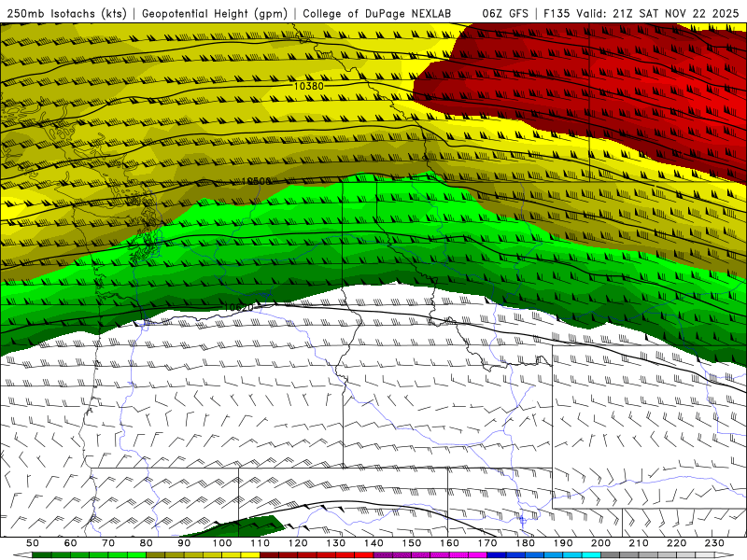Click the 10500 height contour label
The width and height of the screenshot is (747, 560).
coord(256,181)
